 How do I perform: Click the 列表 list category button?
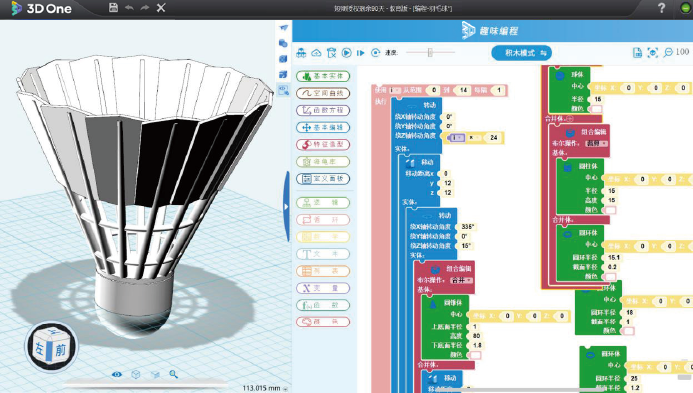click(x=323, y=271)
